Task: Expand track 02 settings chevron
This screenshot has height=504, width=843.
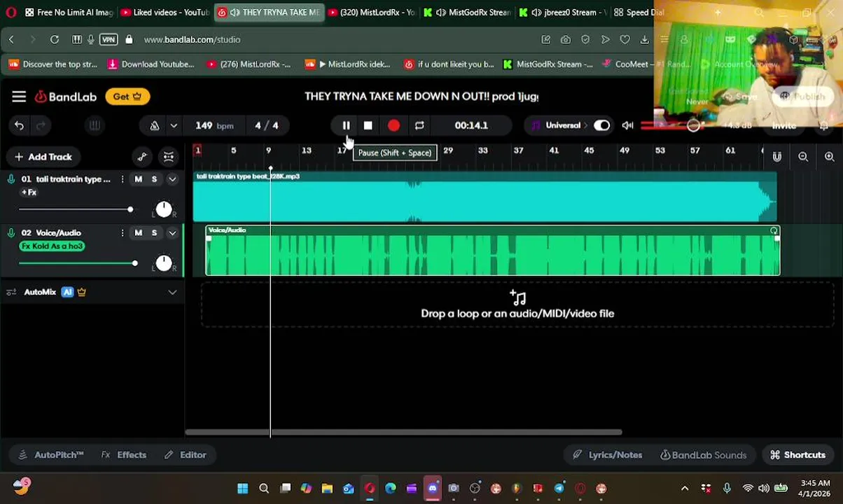Action: tap(172, 232)
